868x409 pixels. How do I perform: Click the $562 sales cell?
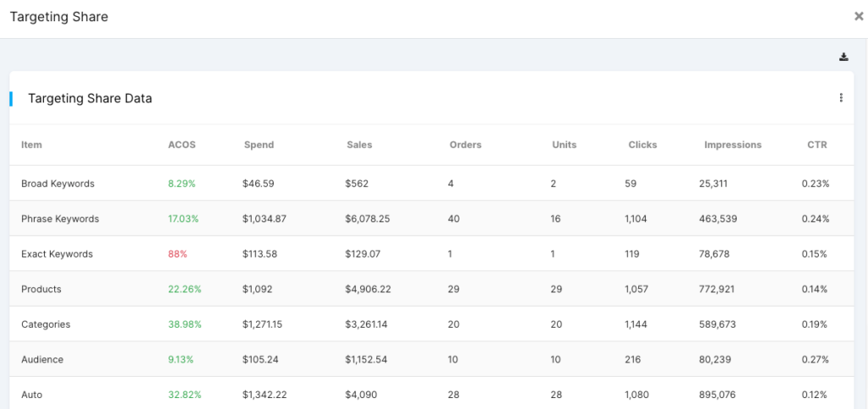[357, 184]
